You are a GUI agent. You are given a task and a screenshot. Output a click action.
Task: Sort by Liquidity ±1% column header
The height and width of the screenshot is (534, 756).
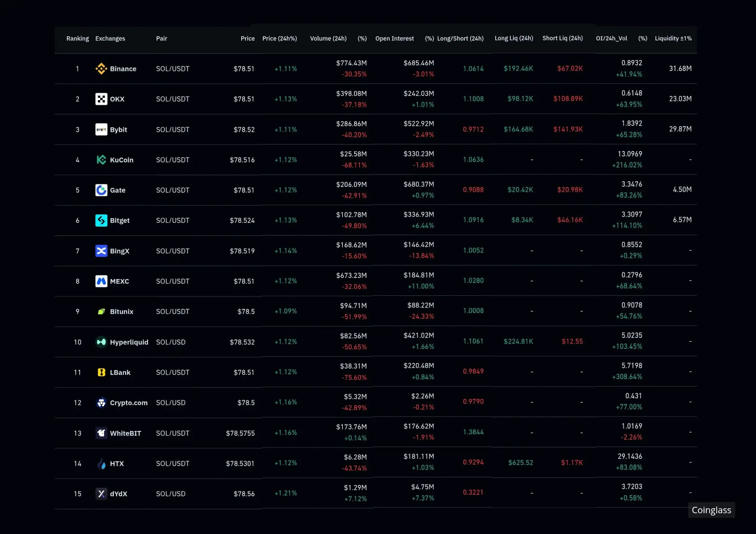(x=673, y=38)
